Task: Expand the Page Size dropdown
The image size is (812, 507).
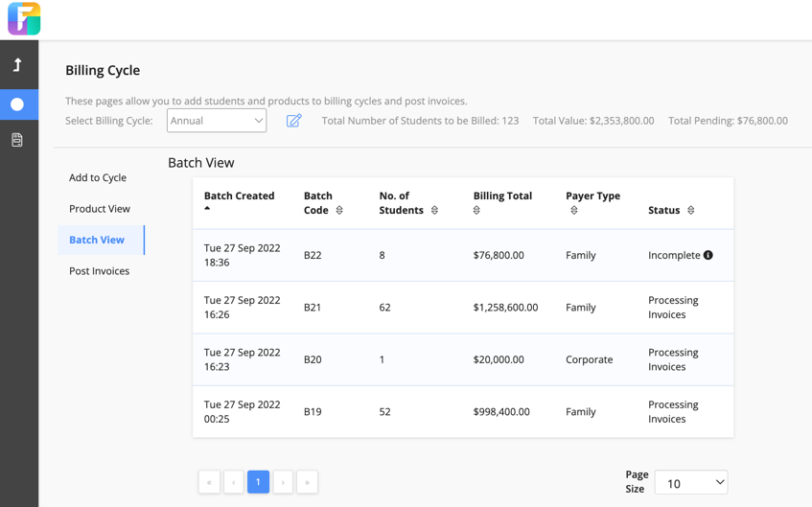Action: (690, 483)
